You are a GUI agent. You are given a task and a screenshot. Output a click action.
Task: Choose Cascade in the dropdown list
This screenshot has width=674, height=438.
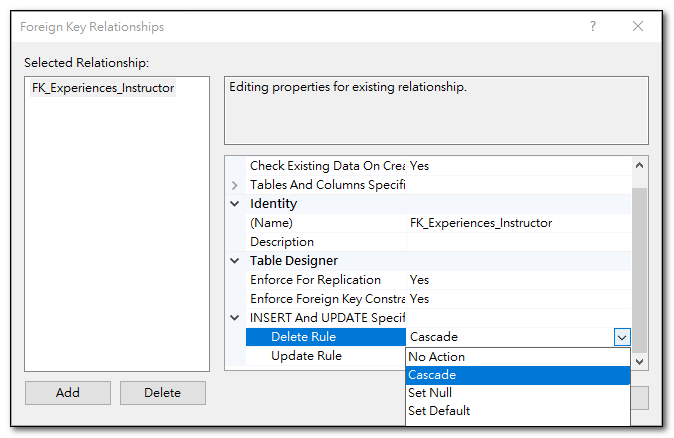[518, 375]
